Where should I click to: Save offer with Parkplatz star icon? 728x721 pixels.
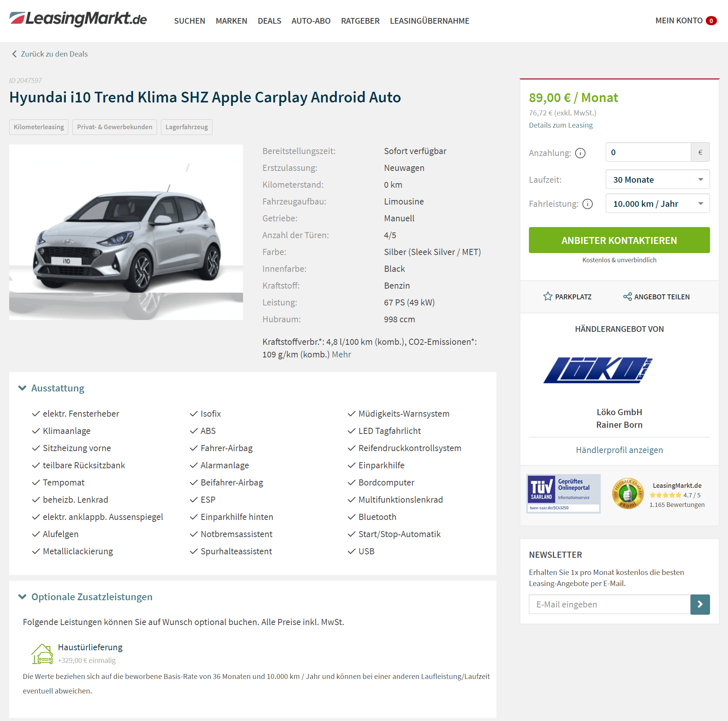click(x=548, y=297)
